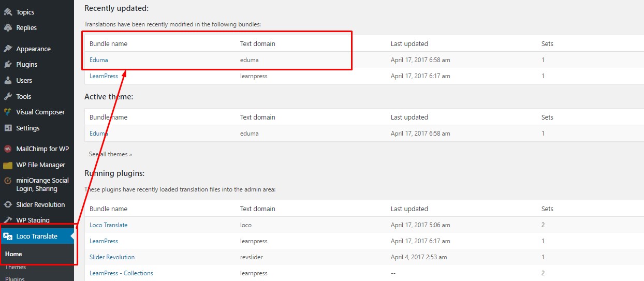Click Bundle name header in Recently updated
Viewport: 644px width, 281px height.
tap(108, 44)
